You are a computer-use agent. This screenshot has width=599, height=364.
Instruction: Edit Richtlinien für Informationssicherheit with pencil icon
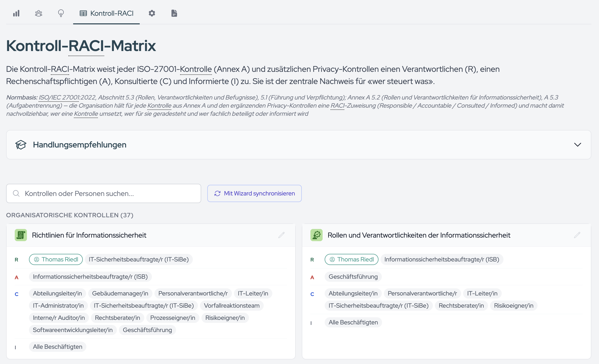tap(281, 235)
